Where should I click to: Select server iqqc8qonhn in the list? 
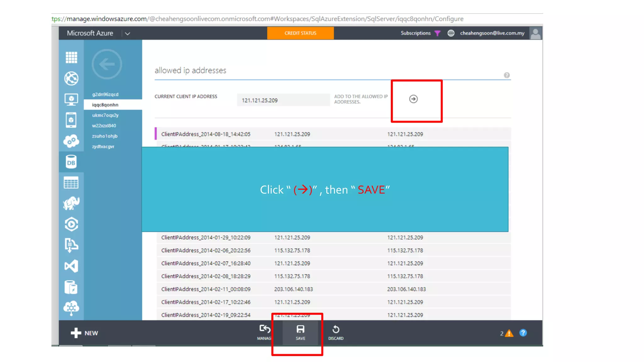pos(105,105)
